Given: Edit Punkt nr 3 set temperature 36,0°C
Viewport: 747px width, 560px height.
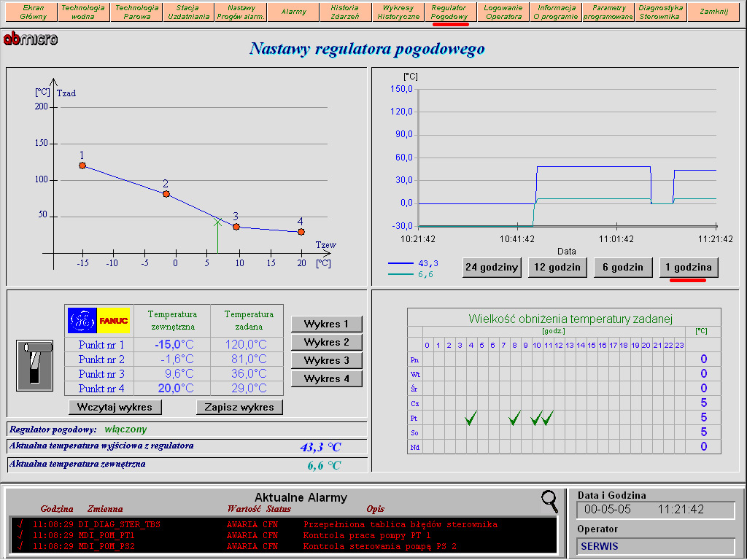Looking at the screenshot, I should (x=249, y=374).
